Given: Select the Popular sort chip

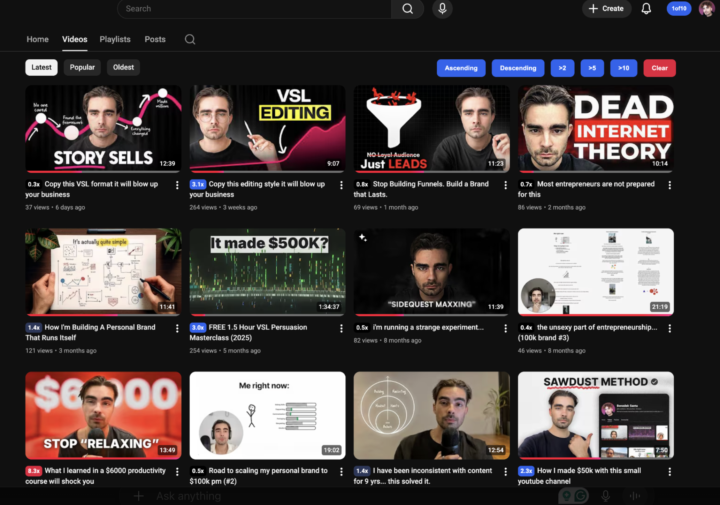Looking at the screenshot, I should click(82, 67).
